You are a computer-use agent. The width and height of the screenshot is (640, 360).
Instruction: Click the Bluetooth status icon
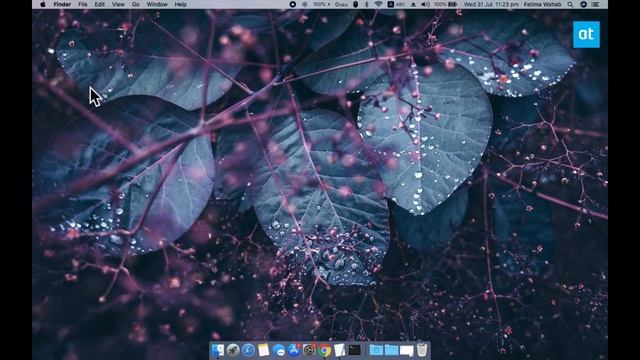367,4
